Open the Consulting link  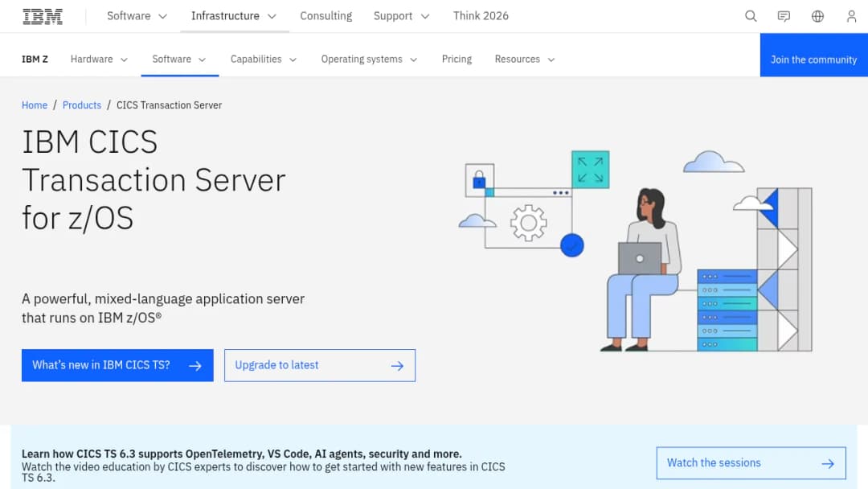coord(326,16)
